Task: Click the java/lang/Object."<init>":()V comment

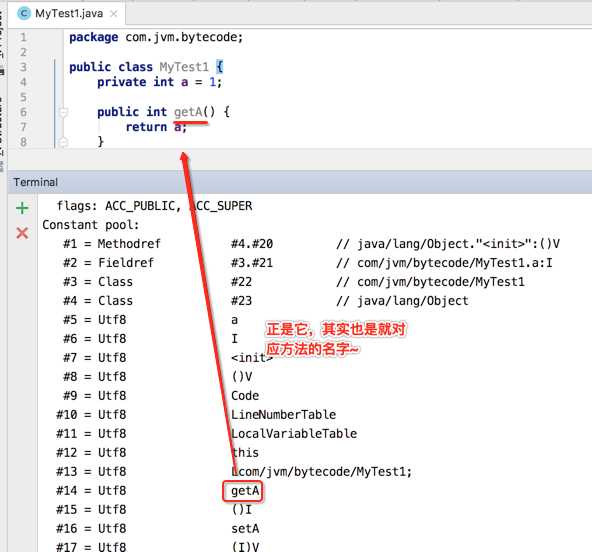Action: click(448, 244)
